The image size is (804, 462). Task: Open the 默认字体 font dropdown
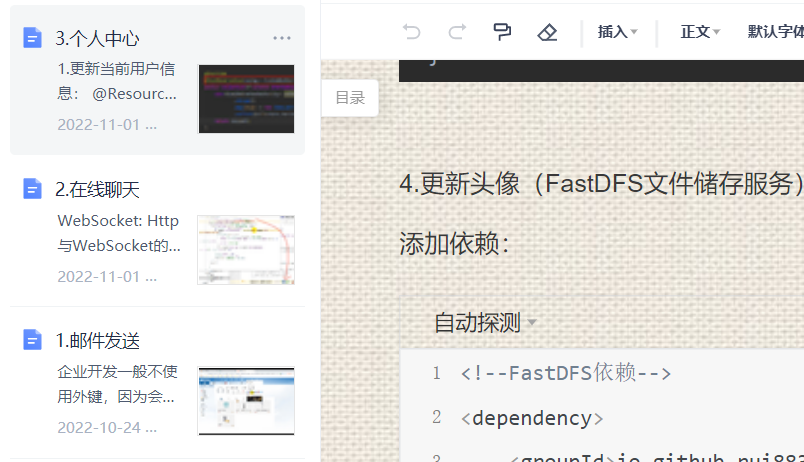(x=776, y=32)
